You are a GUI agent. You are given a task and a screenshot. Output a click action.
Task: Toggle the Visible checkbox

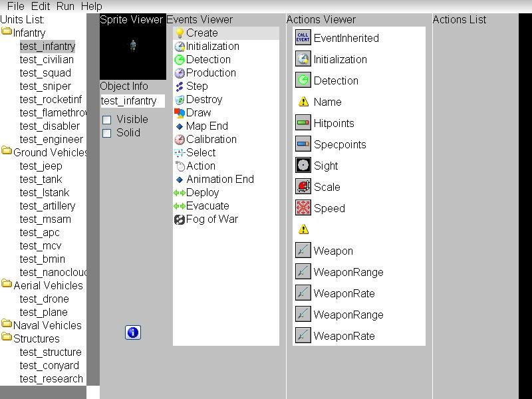[x=107, y=120]
